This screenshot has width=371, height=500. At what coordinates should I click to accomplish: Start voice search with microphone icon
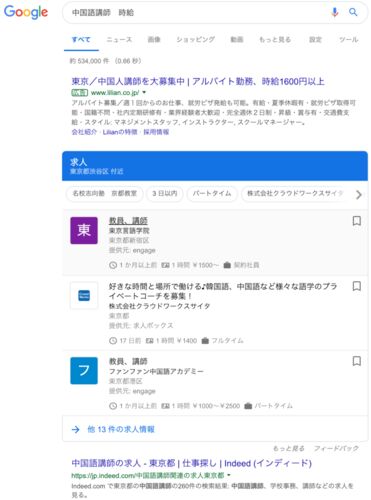pos(335,12)
